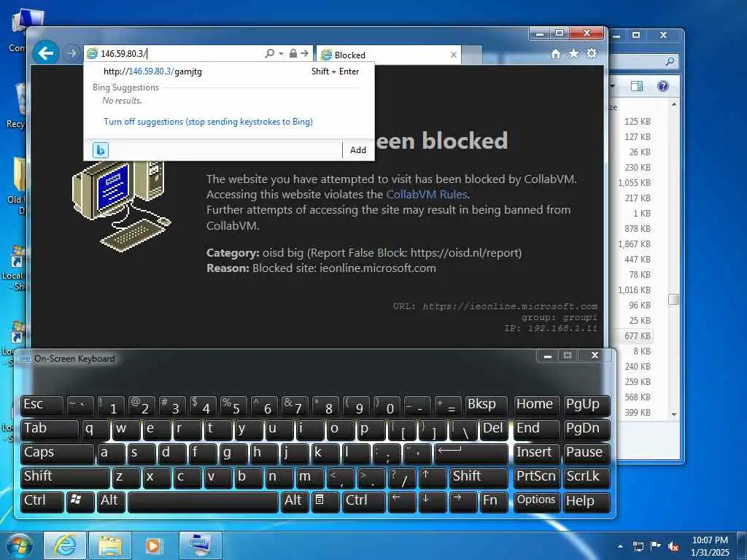Click the IE forward arrow button
747x560 pixels.
pyautogui.click(x=71, y=53)
